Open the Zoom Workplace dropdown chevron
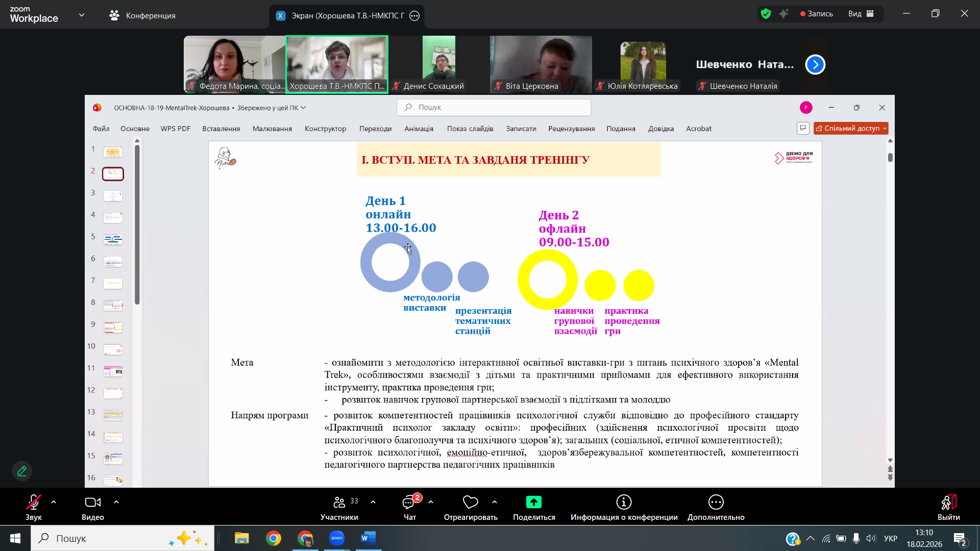The width and height of the screenshot is (980, 551). [x=82, y=15]
